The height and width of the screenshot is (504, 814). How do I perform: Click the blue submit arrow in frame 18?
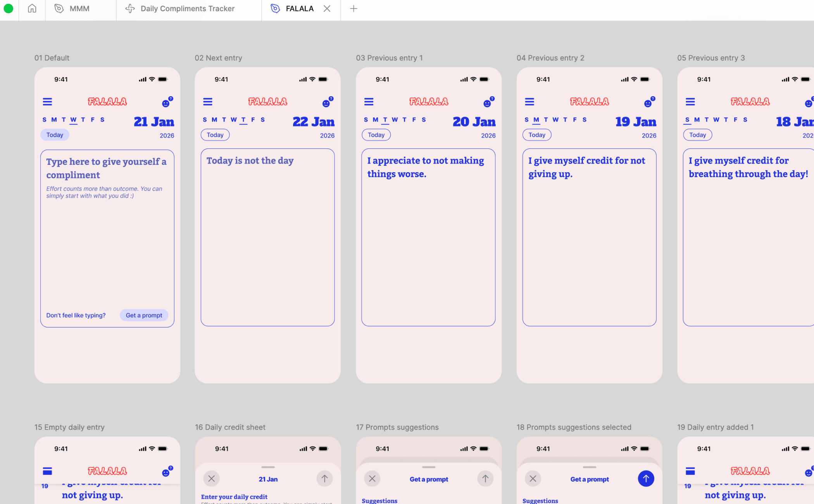tap(646, 479)
